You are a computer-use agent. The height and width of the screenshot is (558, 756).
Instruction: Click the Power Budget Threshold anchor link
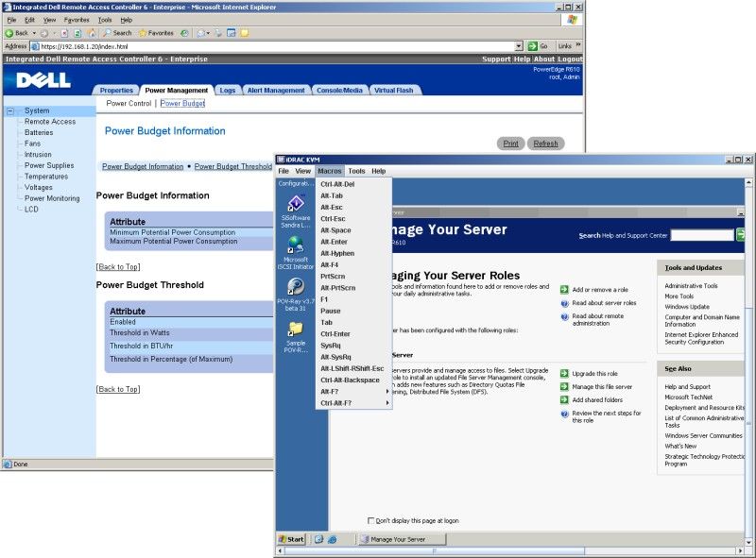232,166
